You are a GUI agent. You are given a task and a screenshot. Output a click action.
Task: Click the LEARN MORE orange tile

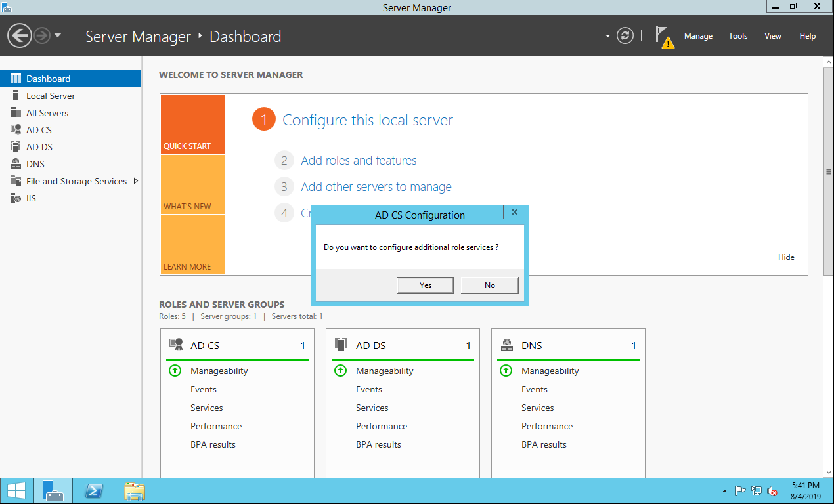tap(193, 245)
